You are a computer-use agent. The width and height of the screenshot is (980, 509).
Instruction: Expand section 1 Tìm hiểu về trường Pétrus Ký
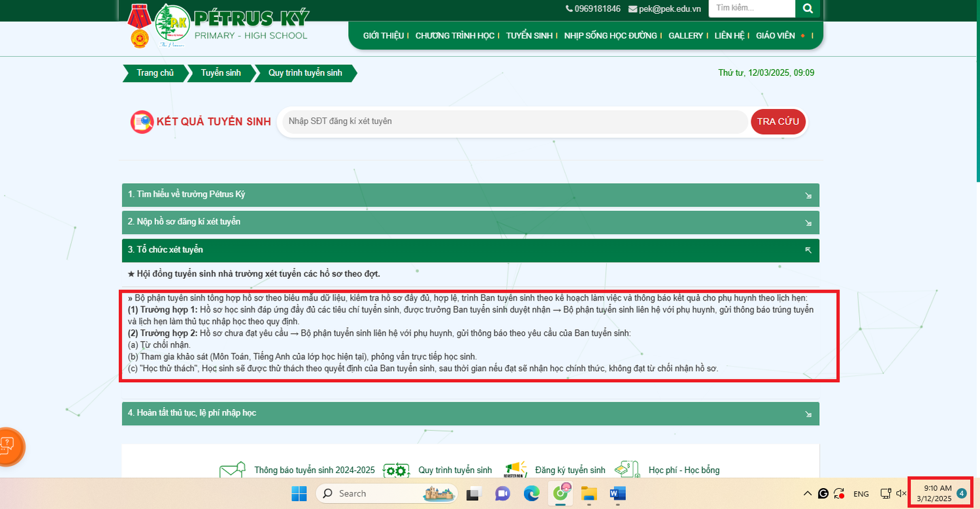pyautogui.click(x=470, y=195)
